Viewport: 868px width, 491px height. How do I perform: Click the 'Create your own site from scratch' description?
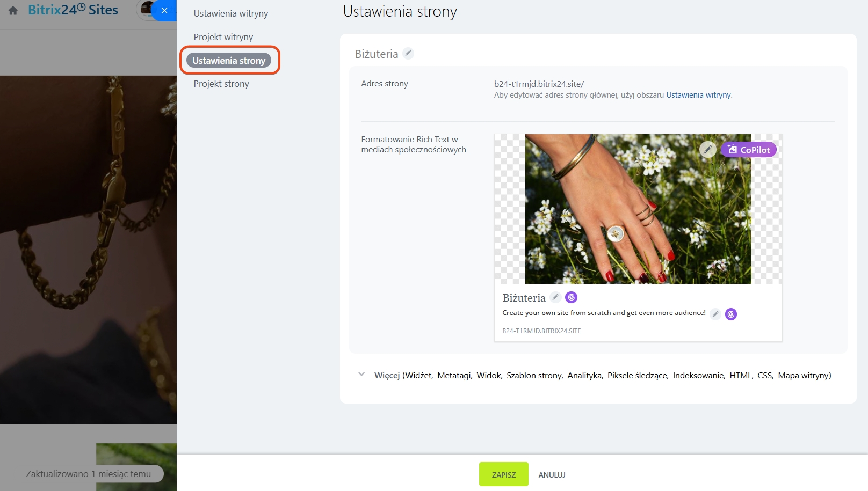pyautogui.click(x=604, y=313)
